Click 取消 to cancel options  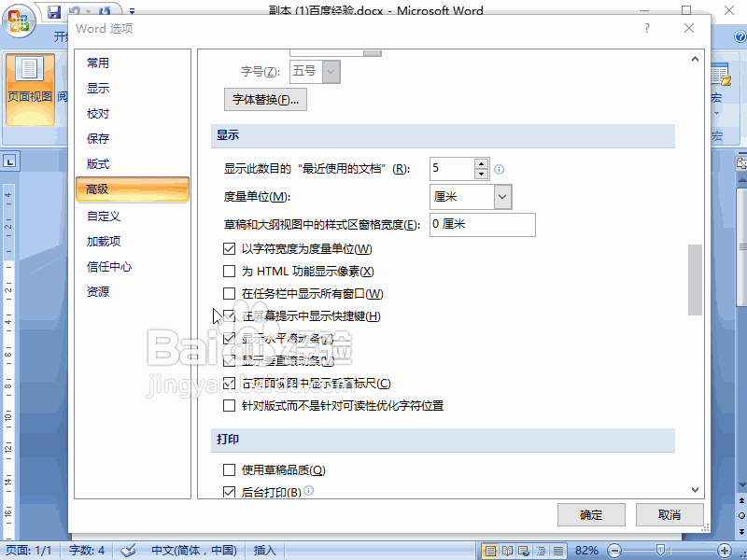coord(669,515)
